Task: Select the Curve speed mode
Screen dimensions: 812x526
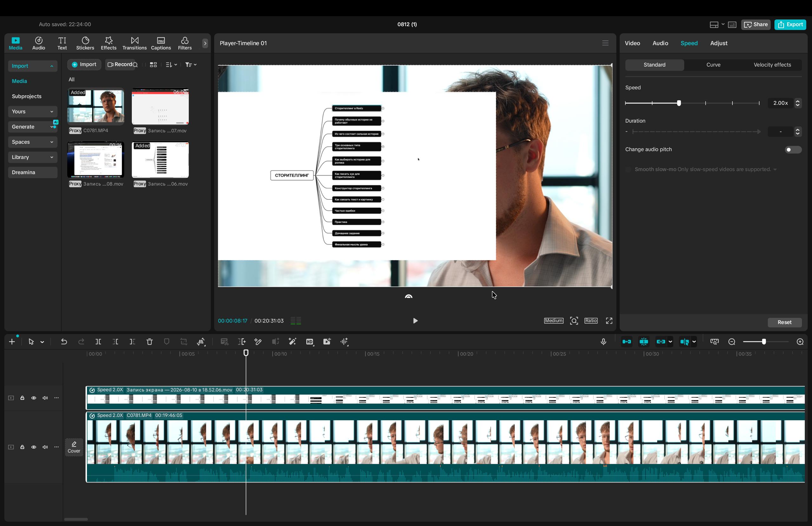Action: 713,65
